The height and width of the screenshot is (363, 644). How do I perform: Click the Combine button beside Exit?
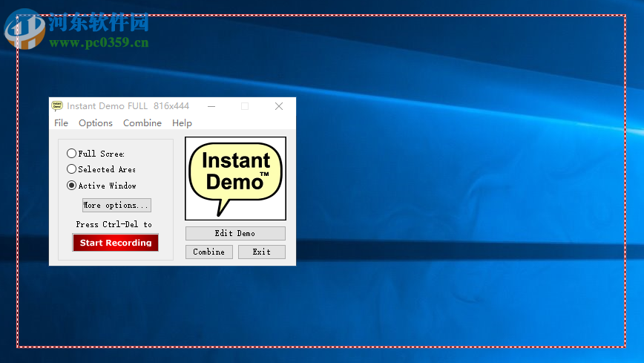click(x=209, y=252)
